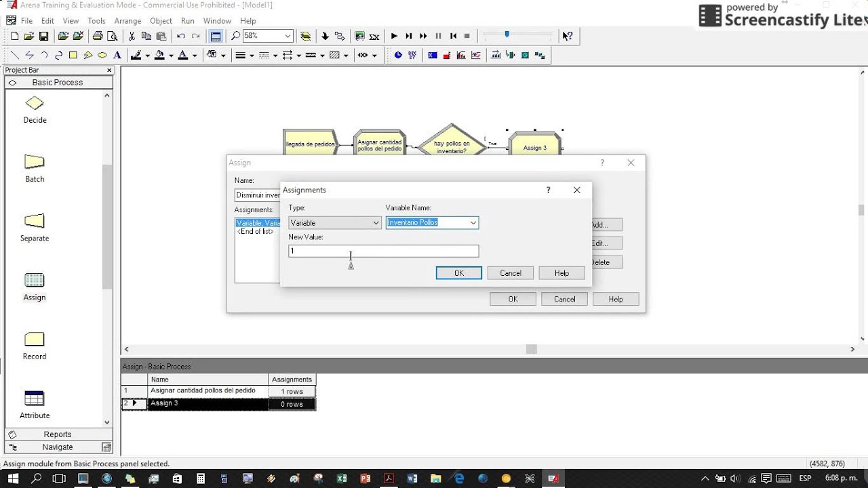Click the Copy icon in the toolbar

(x=146, y=36)
